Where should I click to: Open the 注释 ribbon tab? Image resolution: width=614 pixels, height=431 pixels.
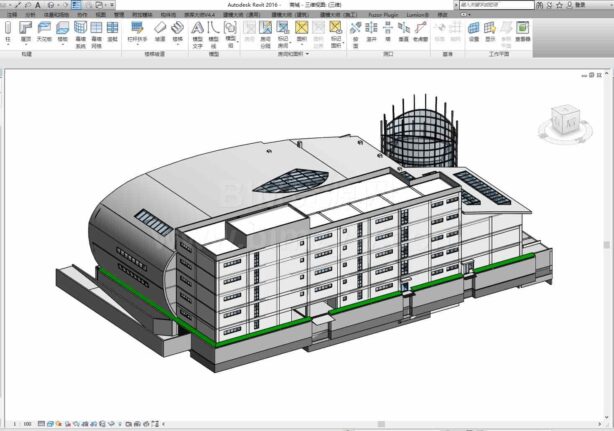pyautogui.click(x=12, y=14)
